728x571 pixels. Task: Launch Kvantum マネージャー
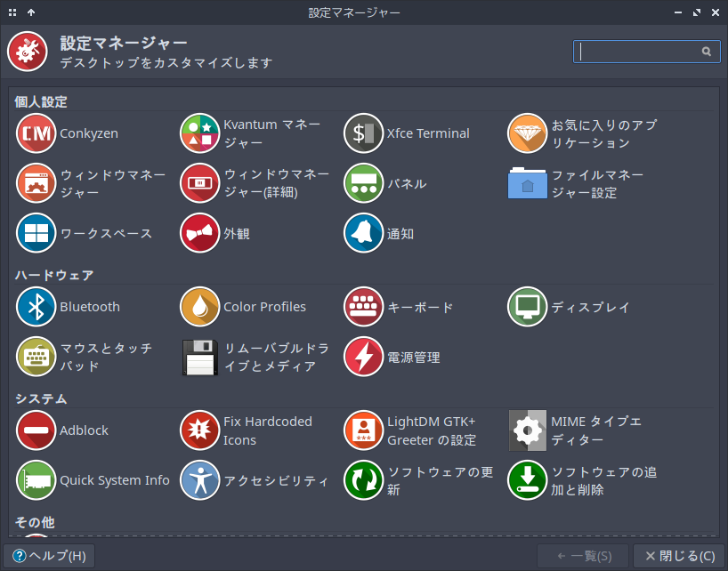point(251,133)
